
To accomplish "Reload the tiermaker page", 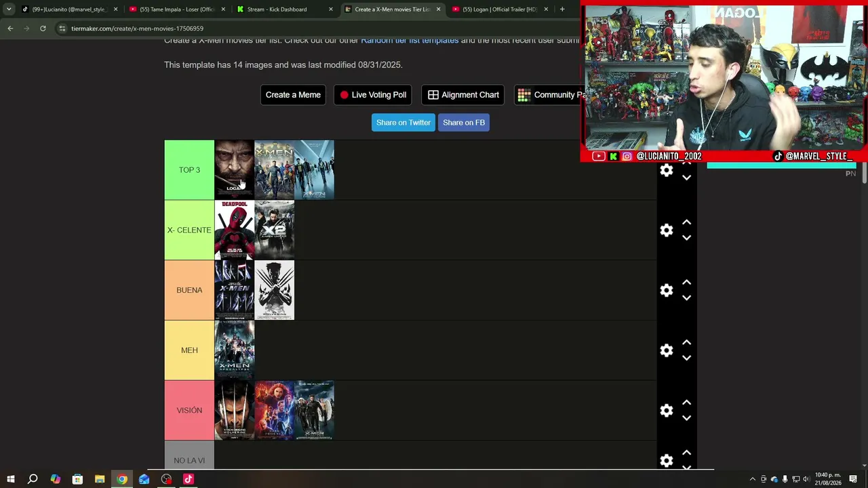I will tap(43, 28).
